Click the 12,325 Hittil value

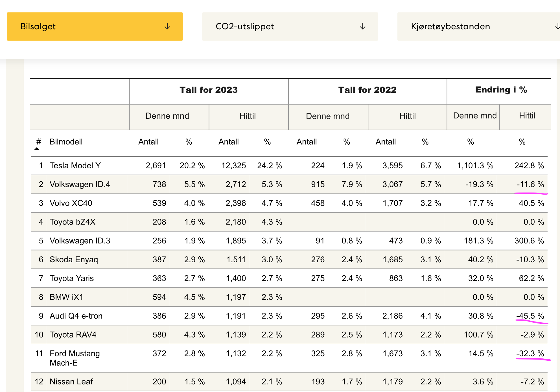click(x=233, y=166)
